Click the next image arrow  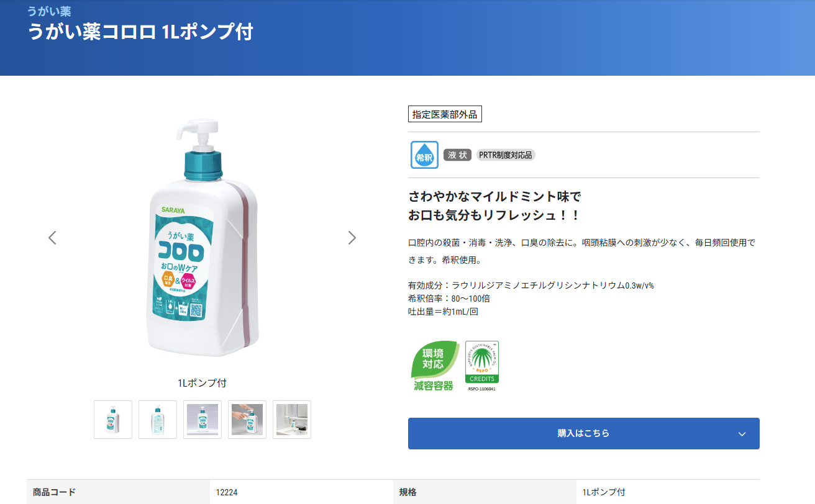click(x=352, y=238)
